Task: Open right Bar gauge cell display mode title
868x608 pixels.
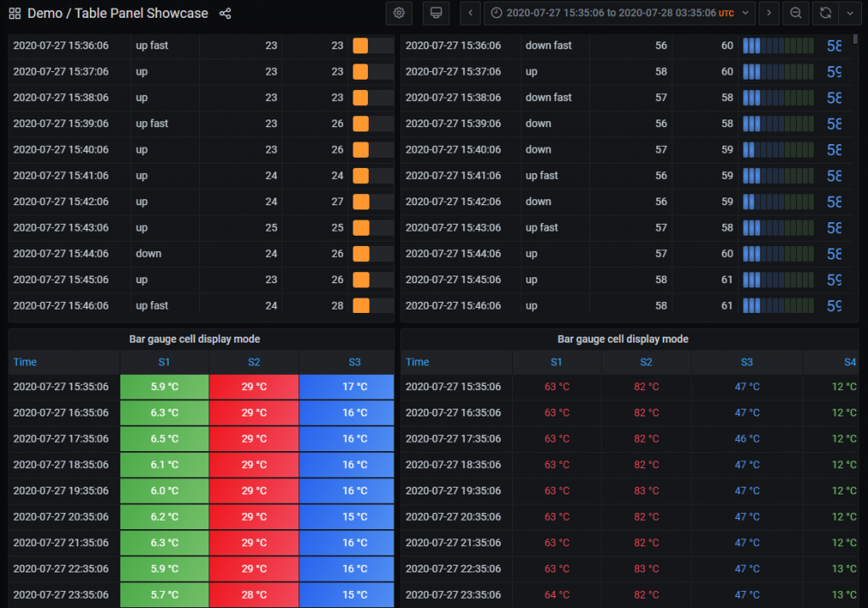Action: point(622,339)
